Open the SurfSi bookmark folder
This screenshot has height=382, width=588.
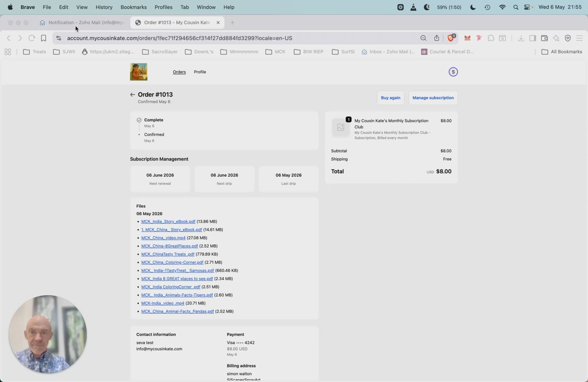click(x=343, y=52)
